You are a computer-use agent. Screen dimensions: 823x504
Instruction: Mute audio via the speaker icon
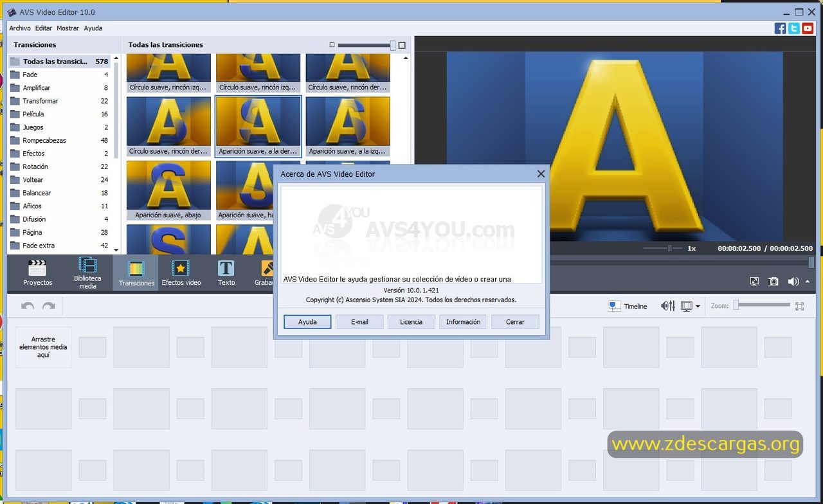[793, 281]
